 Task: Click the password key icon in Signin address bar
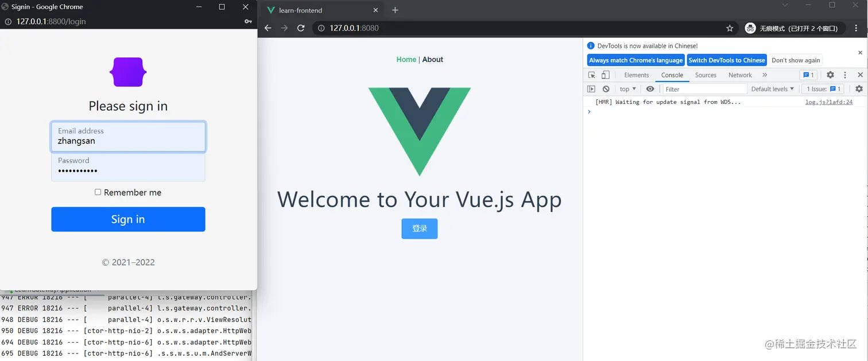tap(248, 21)
